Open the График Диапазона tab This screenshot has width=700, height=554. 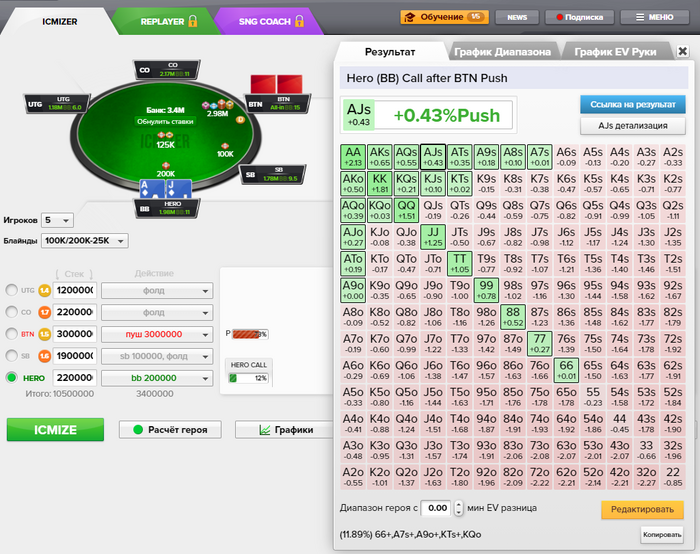(502, 52)
